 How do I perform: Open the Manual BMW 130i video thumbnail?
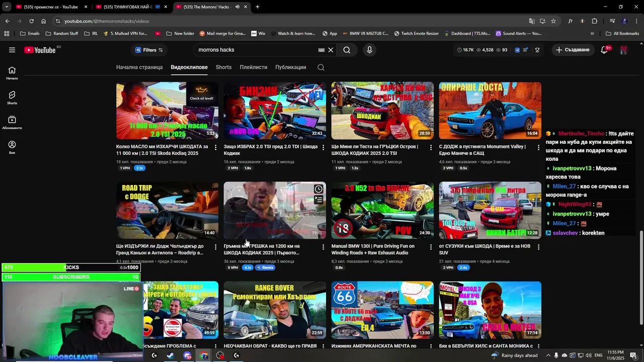382,210
